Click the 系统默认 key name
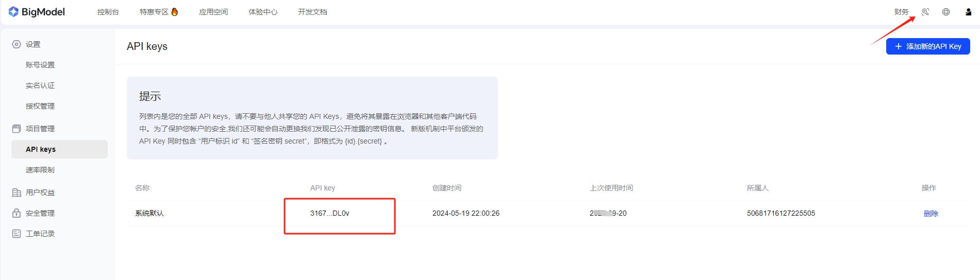 (x=150, y=213)
